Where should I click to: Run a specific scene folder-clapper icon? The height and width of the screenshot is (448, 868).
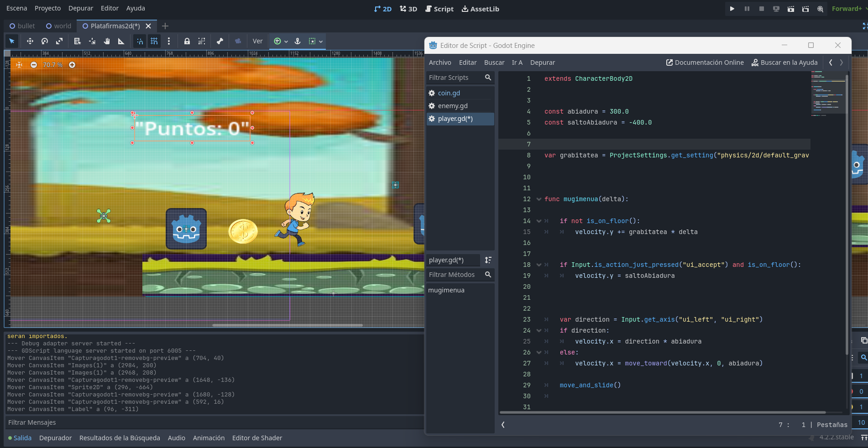pos(805,9)
